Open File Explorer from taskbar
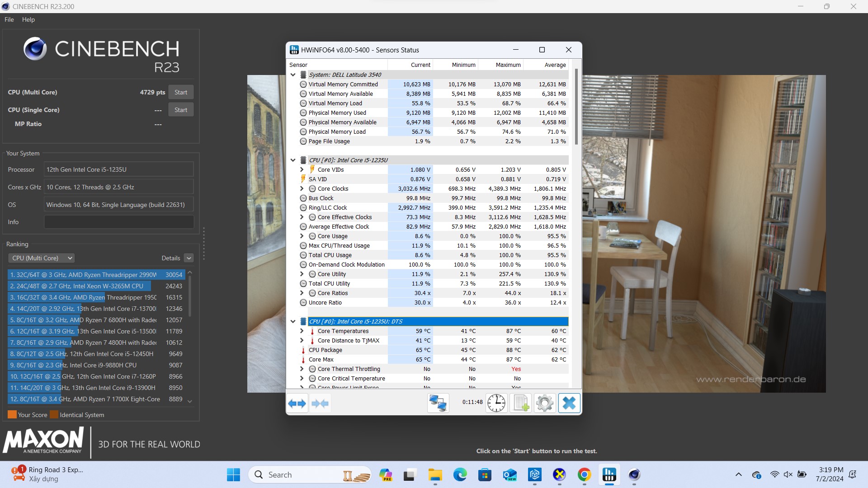The width and height of the screenshot is (868, 488). tap(435, 475)
